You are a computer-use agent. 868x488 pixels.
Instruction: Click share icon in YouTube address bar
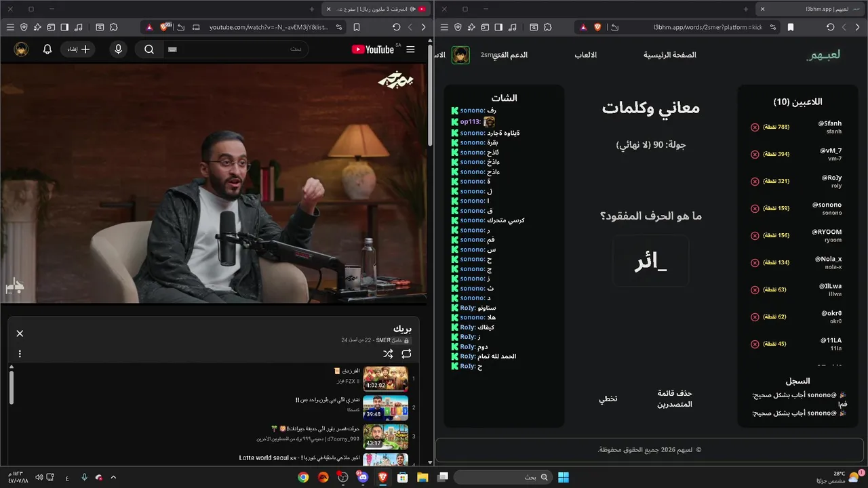pos(180,27)
